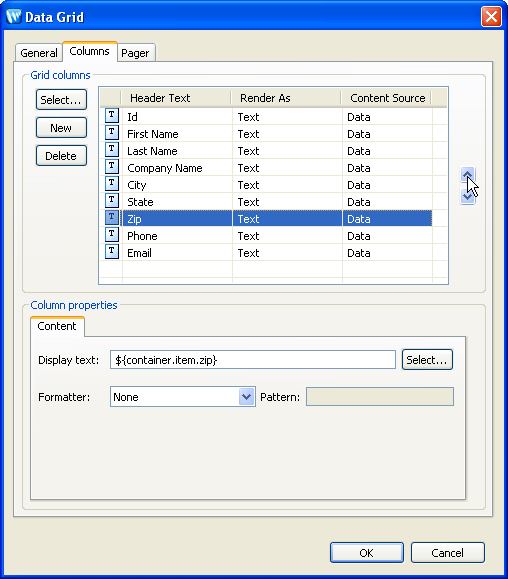Screen dimensions: 508x579
Task: Move selected column down with down arrow
Action: click(467, 197)
